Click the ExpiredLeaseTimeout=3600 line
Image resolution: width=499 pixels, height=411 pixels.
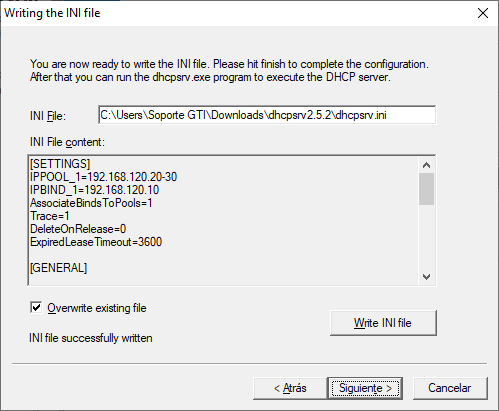click(96, 242)
